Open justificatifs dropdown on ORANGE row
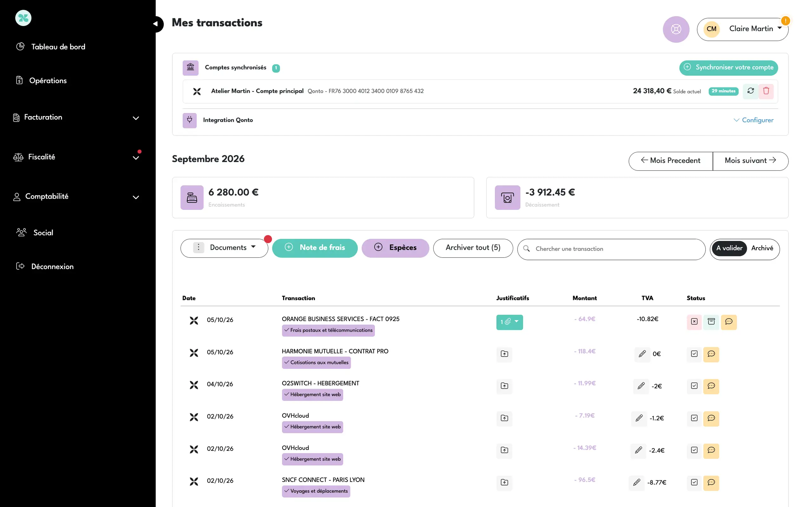Screen dimensions: 812x507 click(509, 322)
